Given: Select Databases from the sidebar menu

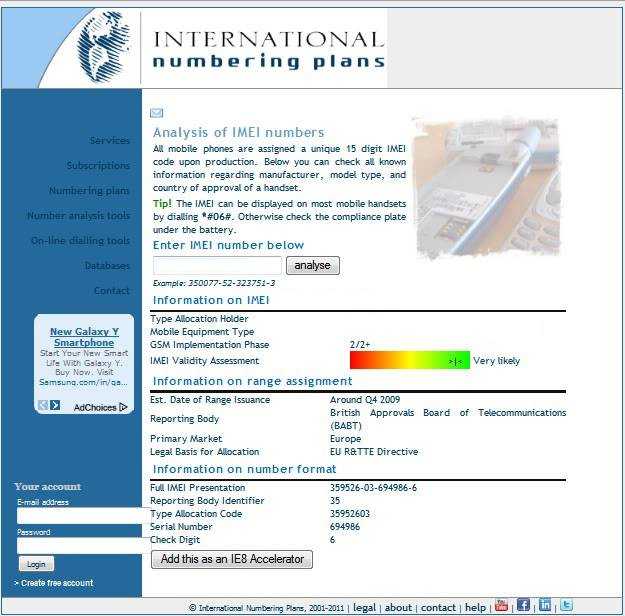Looking at the screenshot, I should point(107,266).
